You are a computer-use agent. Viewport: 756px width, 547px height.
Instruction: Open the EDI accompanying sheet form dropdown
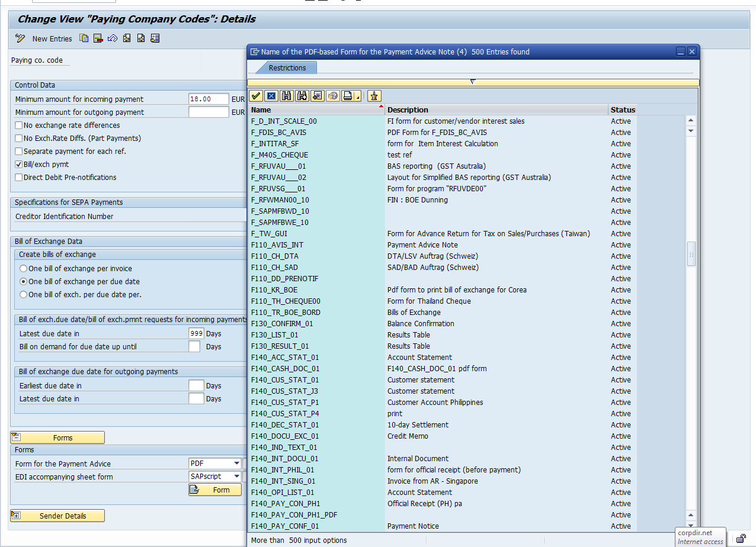[x=237, y=477]
